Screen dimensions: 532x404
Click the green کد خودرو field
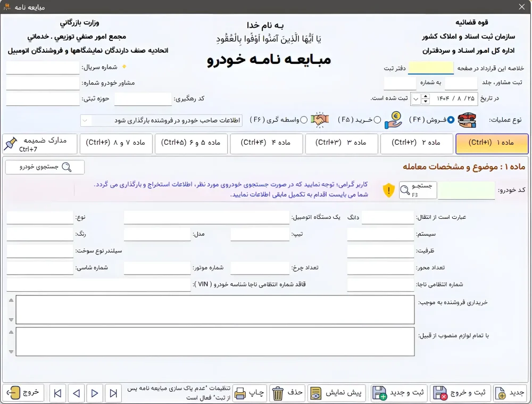pos(466,190)
